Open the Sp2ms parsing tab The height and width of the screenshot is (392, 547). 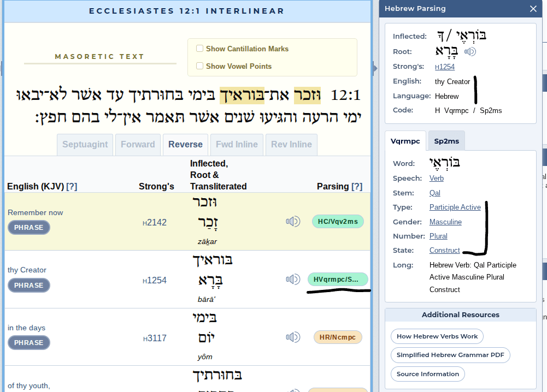[446, 141]
